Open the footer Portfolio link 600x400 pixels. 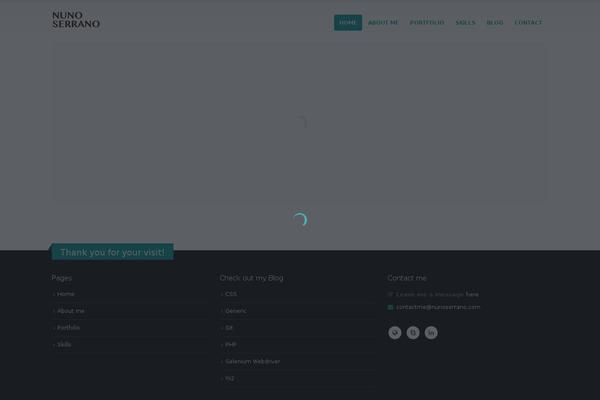click(68, 328)
